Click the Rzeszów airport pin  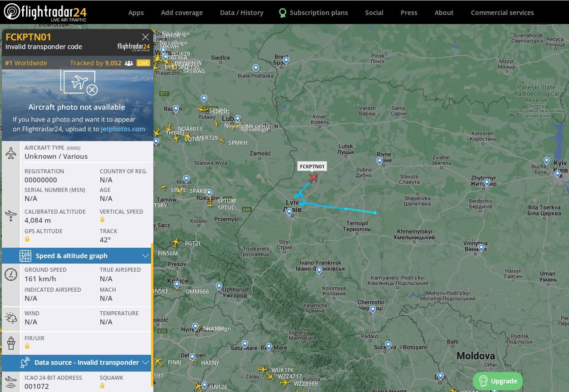(x=209, y=193)
